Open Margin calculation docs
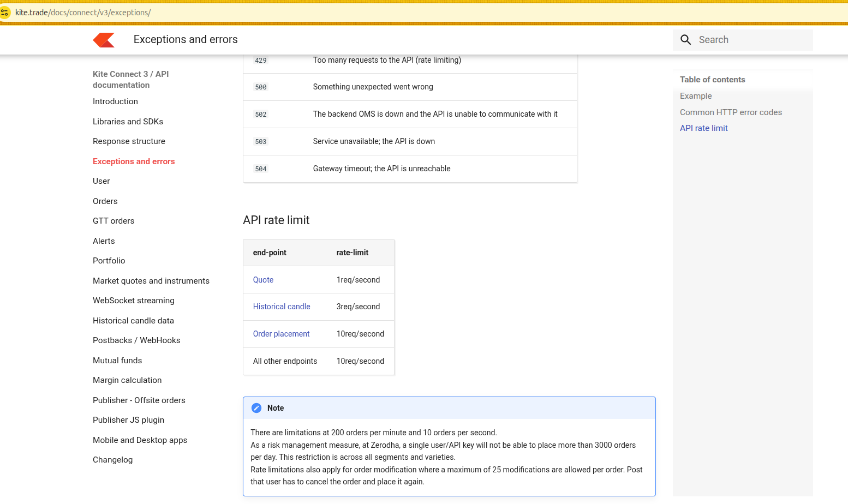This screenshot has height=504, width=848. click(127, 380)
